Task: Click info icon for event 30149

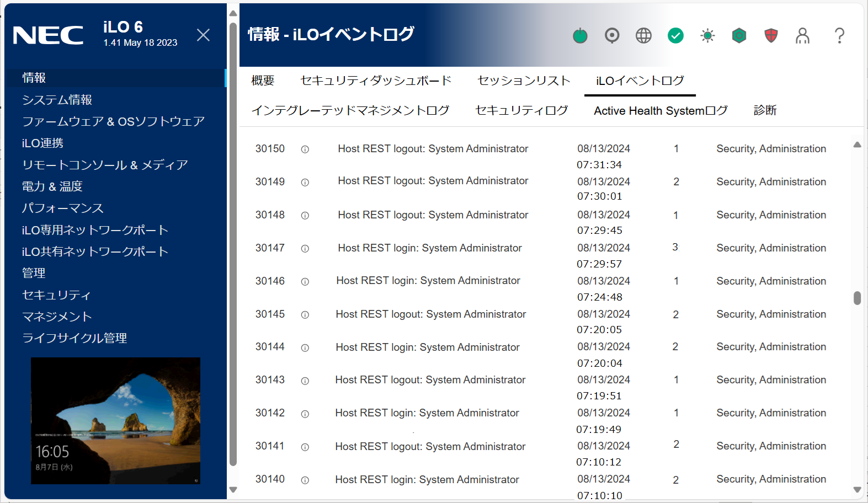Action: point(305,183)
